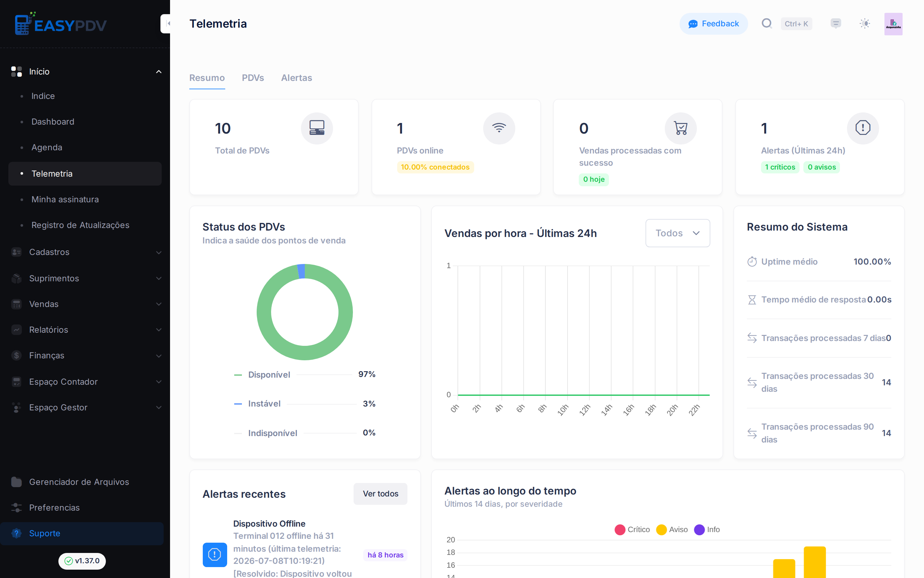This screenshot has width=924, height=578.
Task: Click the Tempo médio hourglass icon
Action: click(752, 300)
